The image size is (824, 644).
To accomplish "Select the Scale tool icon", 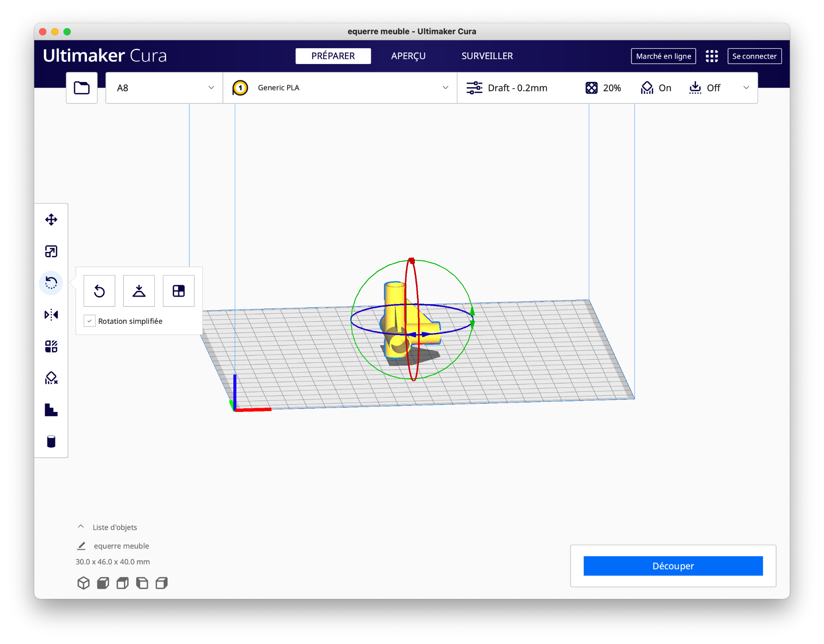I will coord(51,251).
